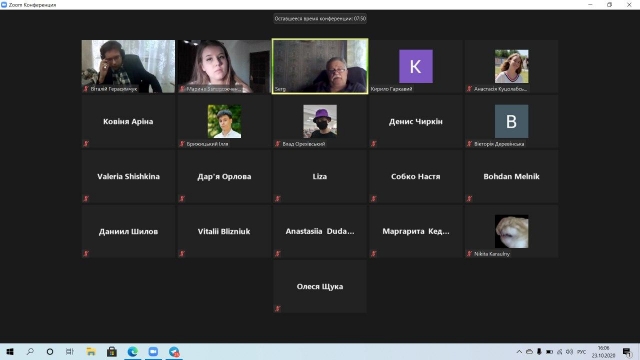Switch input language РУС indicator
The image size is (640, 360).
582,351
